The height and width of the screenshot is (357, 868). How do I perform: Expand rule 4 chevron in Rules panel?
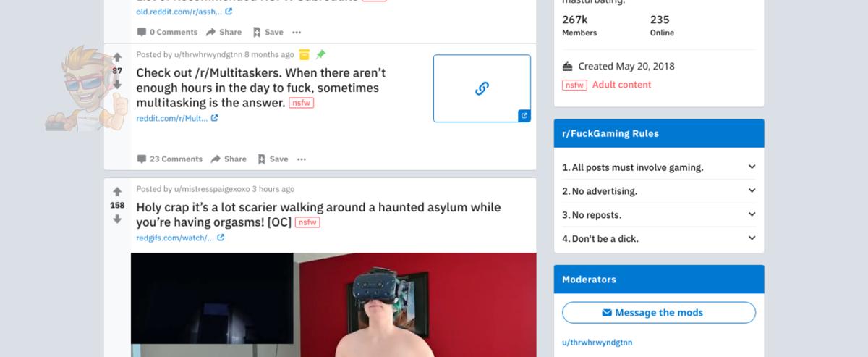pyautogui.click(x=752, y=238)
